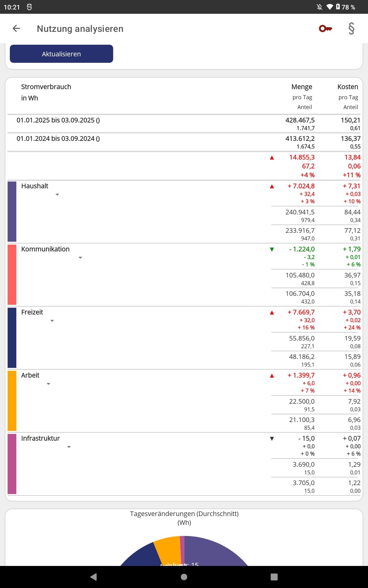This screenshot has height=588, width=368.
Task: Expand the Arbeit category dropdown arrow
Action: click(x=48, y=384)
